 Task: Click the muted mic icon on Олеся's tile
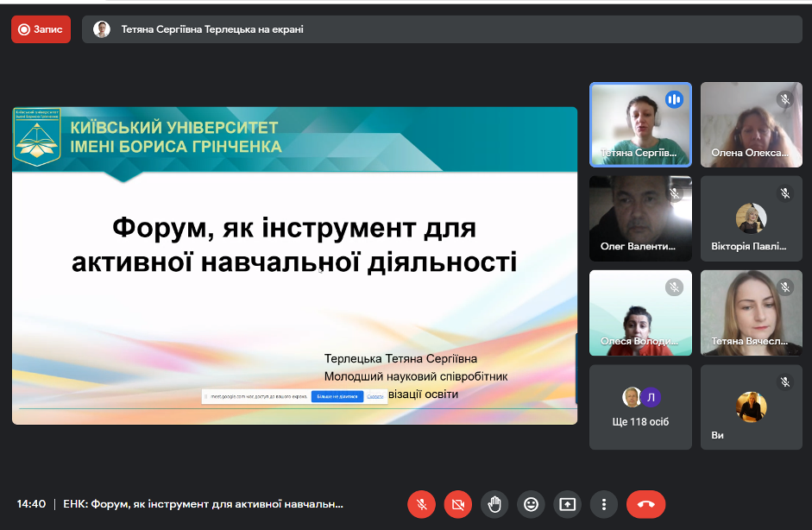click(674, 287)
